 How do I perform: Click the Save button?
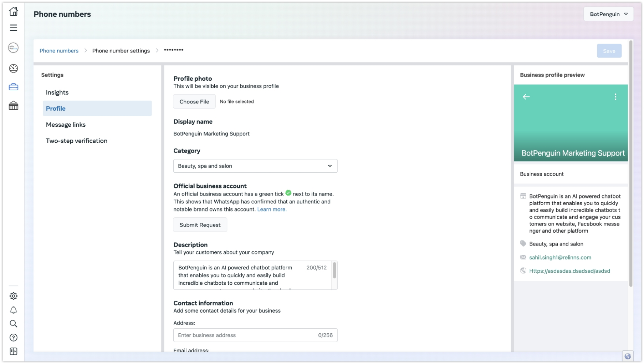click(x=609, y=51)
